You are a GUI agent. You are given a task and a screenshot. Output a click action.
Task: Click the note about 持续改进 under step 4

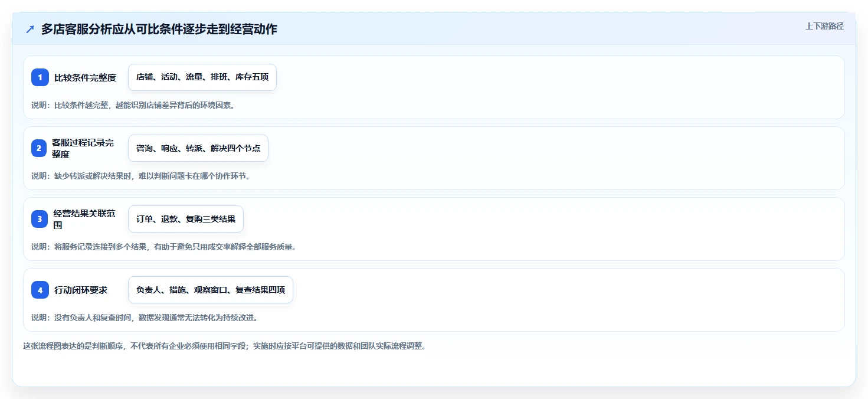pos(145,318)
